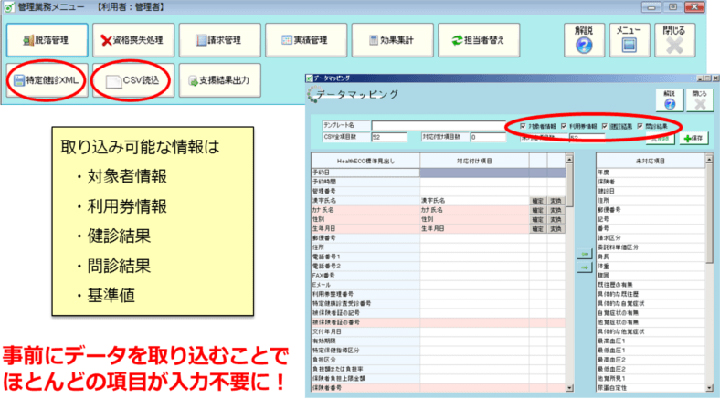Toggle the 対象者情報 checkbox
The width and height of the screenshot is (720, 399).
point(523,126)
